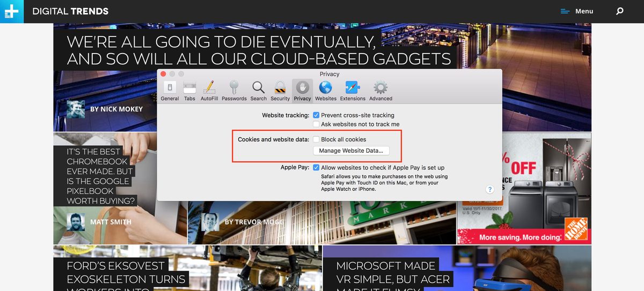Open the Websites preferences pane
This screenshot has width=644, height=291.
pos(326,90)
